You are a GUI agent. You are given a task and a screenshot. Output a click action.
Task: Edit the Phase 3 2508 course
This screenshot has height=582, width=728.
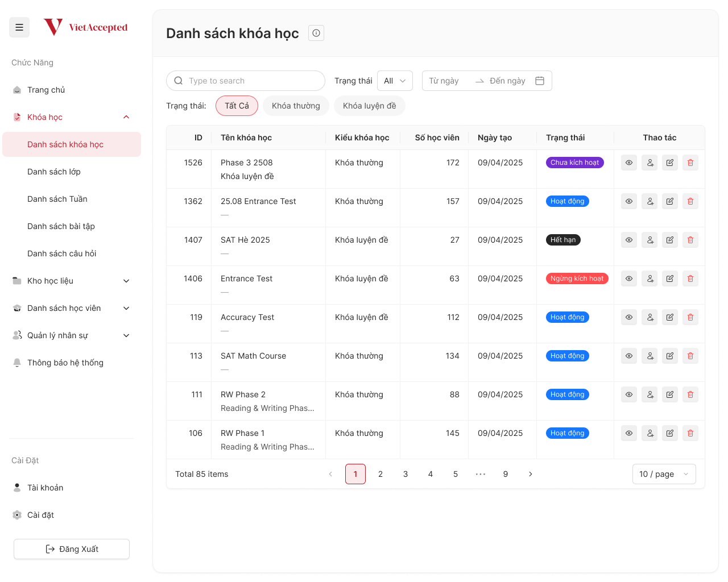click(x=670, y=163)
